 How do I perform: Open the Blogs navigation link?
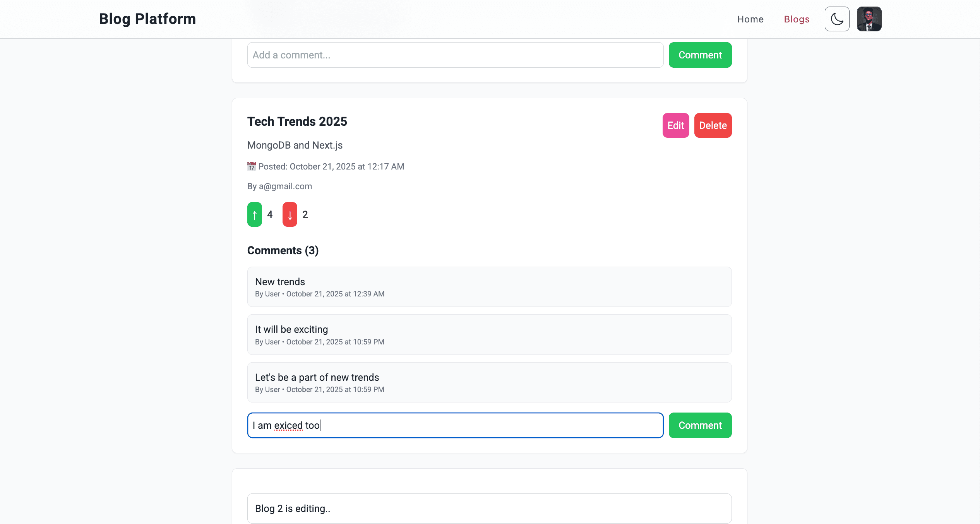(x=797, y=19)
